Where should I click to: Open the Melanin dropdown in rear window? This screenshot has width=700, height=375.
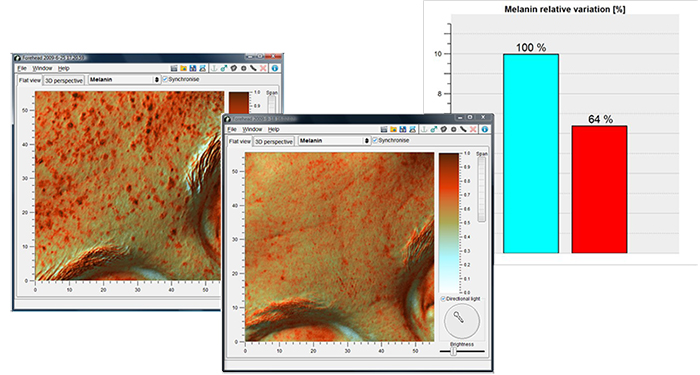[x=124, y=79]
